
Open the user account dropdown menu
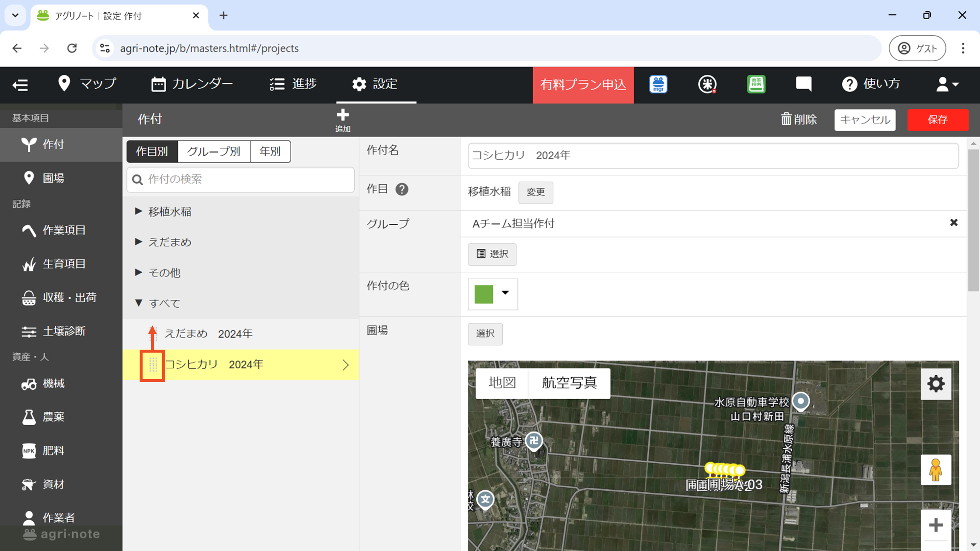tap(947, 84)
